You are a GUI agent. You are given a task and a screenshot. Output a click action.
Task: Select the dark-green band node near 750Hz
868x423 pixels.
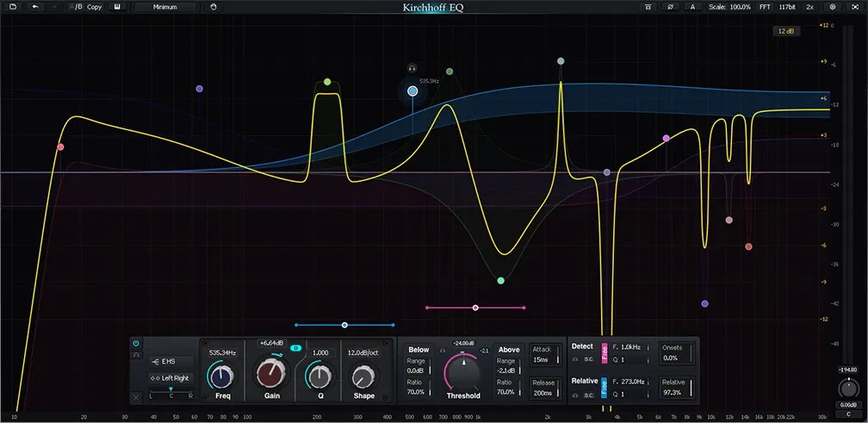[x=449, y=72]
